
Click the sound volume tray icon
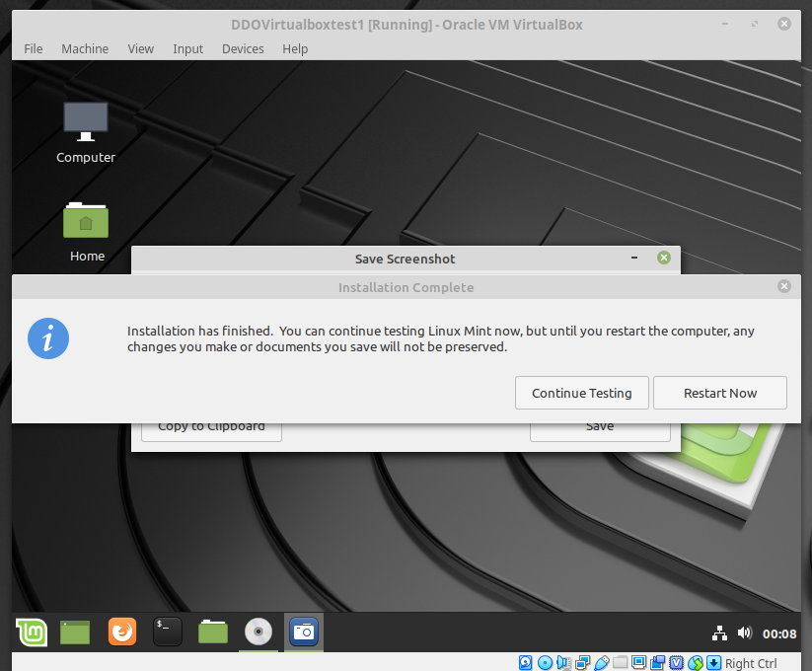point(745,633)
